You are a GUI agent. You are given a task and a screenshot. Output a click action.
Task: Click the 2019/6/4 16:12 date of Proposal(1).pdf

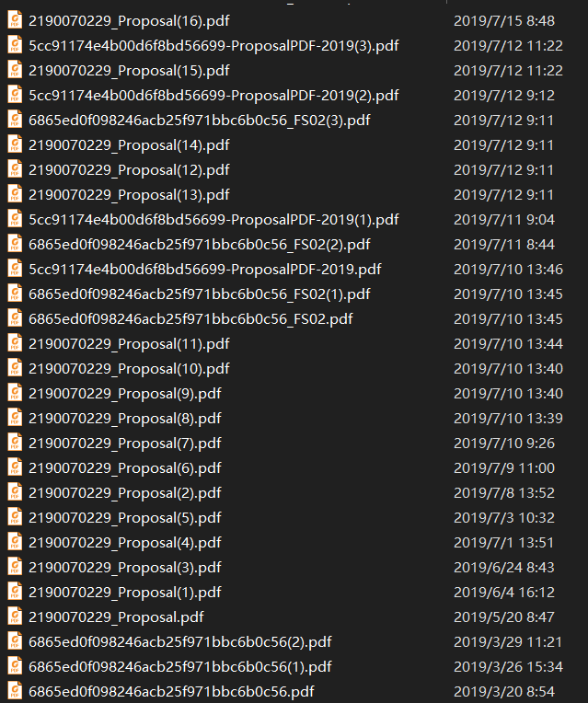(504, 593)
